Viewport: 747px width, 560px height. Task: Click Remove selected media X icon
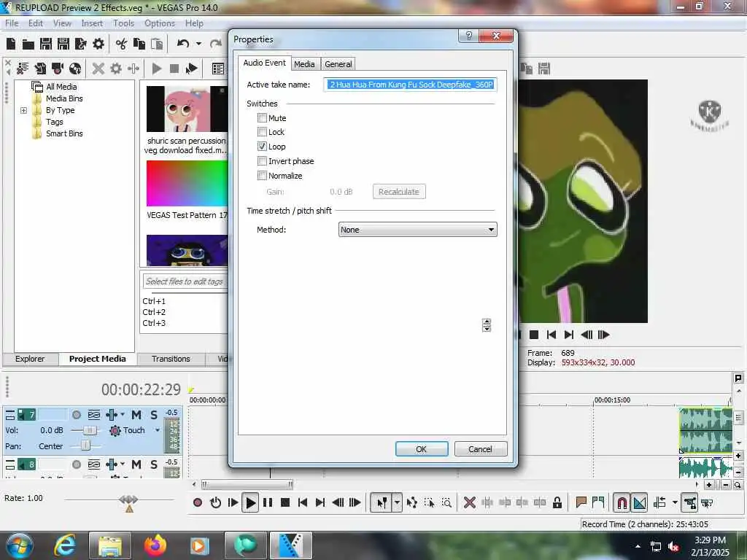click(x=98, y=69)
